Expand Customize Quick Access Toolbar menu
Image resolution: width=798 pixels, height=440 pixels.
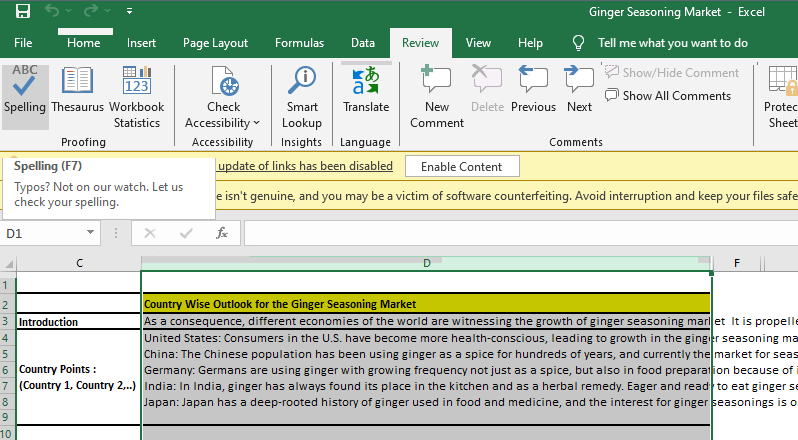click(x=131, y=13)
